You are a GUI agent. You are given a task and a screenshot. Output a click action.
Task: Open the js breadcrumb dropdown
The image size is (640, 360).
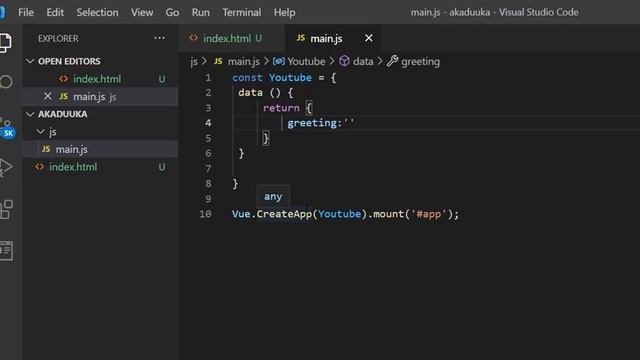[194, 62]
